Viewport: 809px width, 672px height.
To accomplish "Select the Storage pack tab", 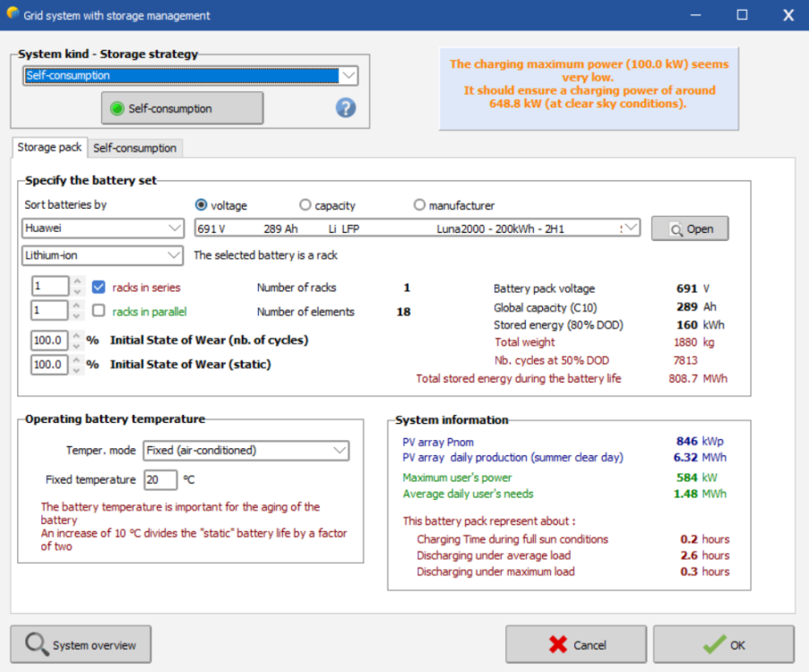I will click(x=49, y=148).
